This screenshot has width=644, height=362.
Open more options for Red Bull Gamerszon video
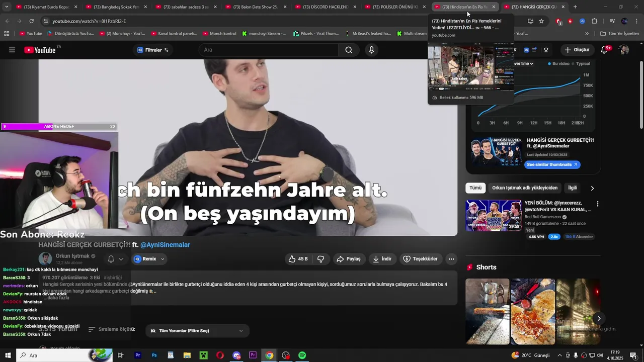(x=598, y=204)
